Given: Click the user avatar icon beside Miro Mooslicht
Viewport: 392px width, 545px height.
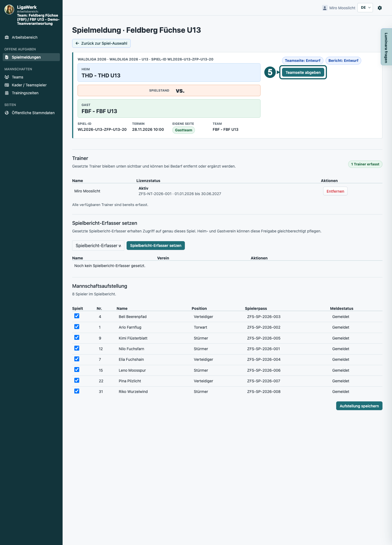Looking at the screenshot, I should tap(324, 8).
